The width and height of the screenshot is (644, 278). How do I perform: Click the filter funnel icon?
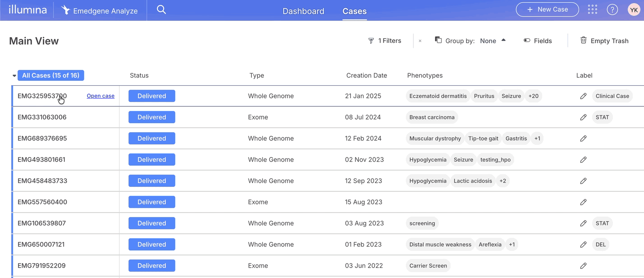(371, 41)
